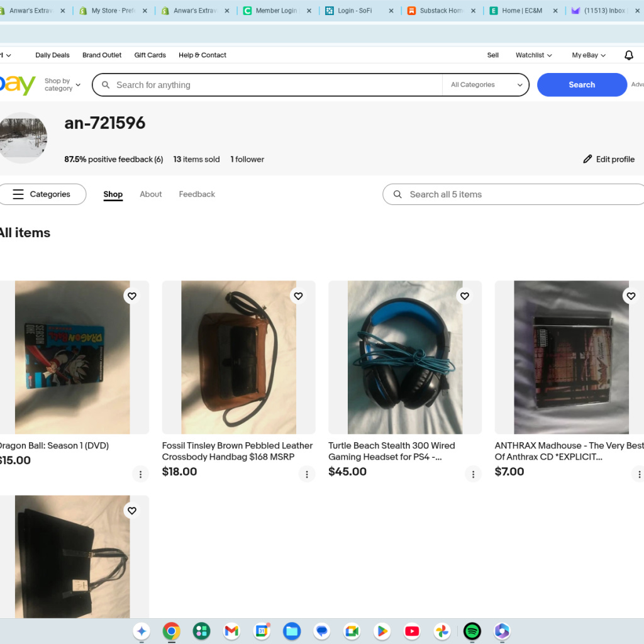This screenshot has height=644, width=644.
Task: Expand the My eBay dropdown
Action: pos(589,55)
